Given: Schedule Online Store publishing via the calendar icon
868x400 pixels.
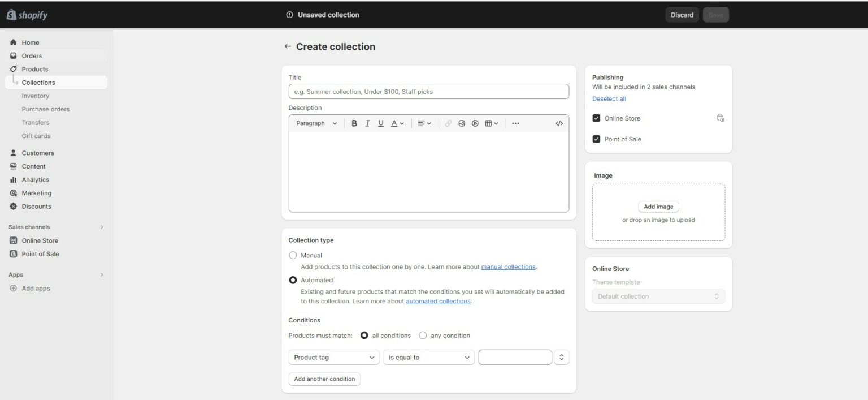Looking at the screenshot, I should pyautogui.click(x=721, y=118).
